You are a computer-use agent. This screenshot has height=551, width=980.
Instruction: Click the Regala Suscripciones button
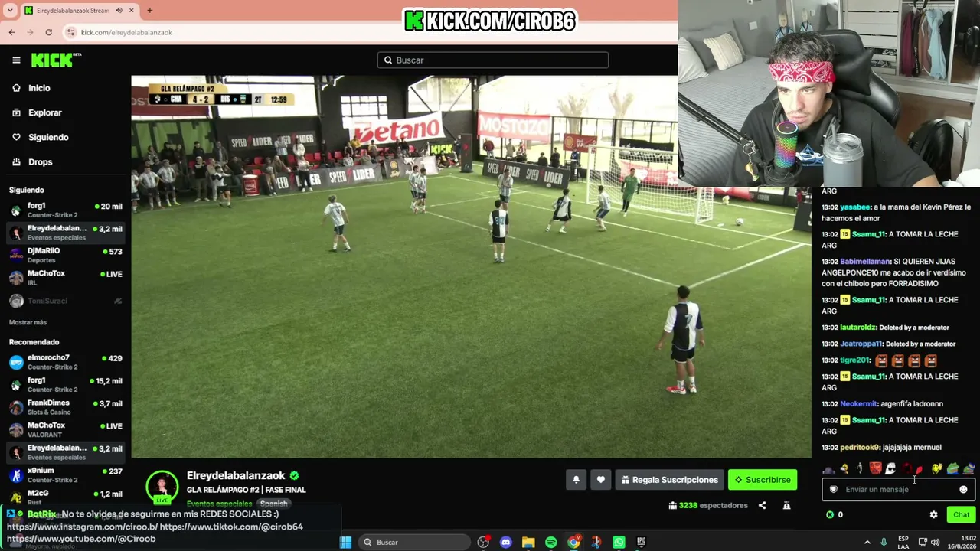click(x=670, y=480)
